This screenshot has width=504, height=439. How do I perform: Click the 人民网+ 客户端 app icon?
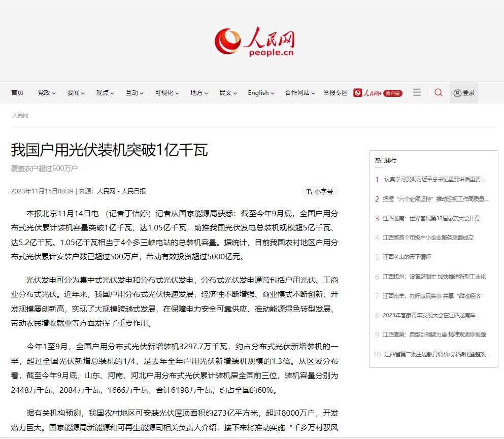pyautogui.click(x=378, y=93)
